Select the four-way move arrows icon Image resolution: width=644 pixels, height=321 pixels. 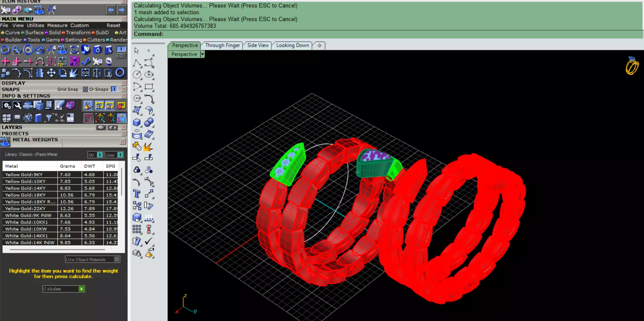[x=51, y=73]
